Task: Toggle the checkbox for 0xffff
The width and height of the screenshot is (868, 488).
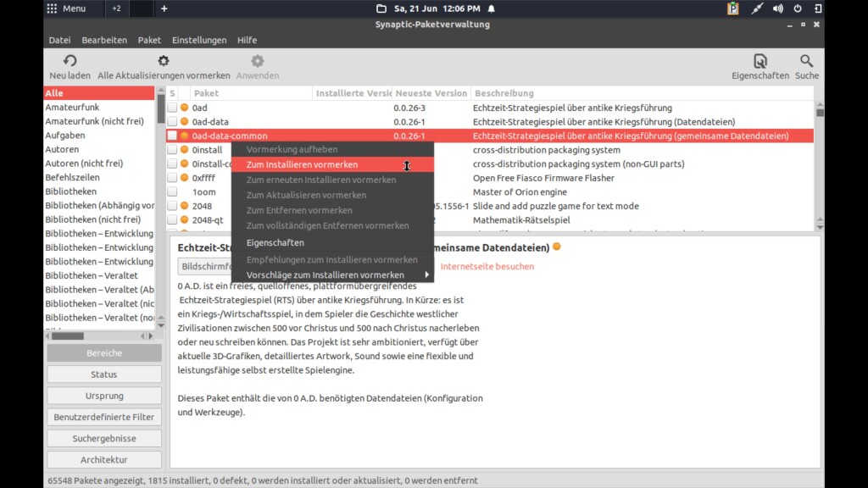Action: click(172, 178)
